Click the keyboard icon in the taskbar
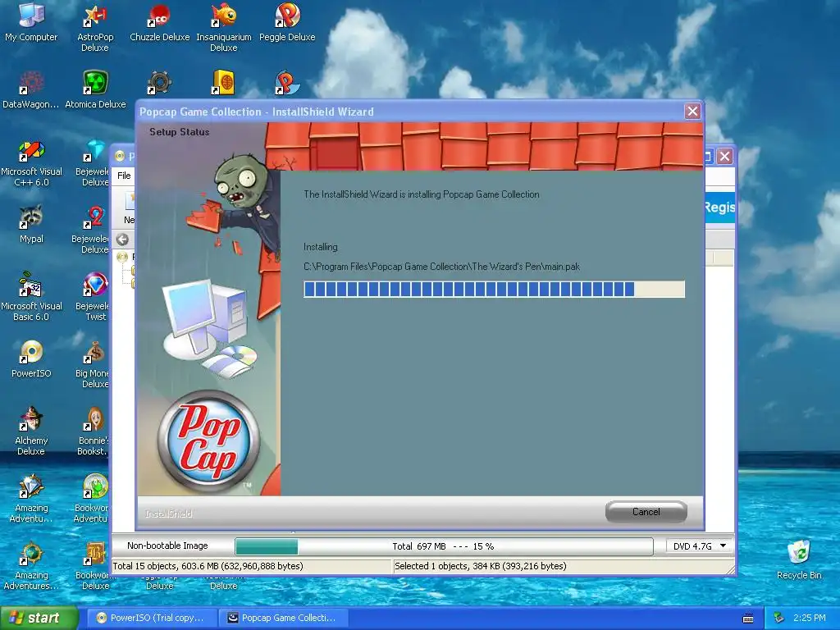Viewport: 840px width, 630px height. click(x=748, y=619)
